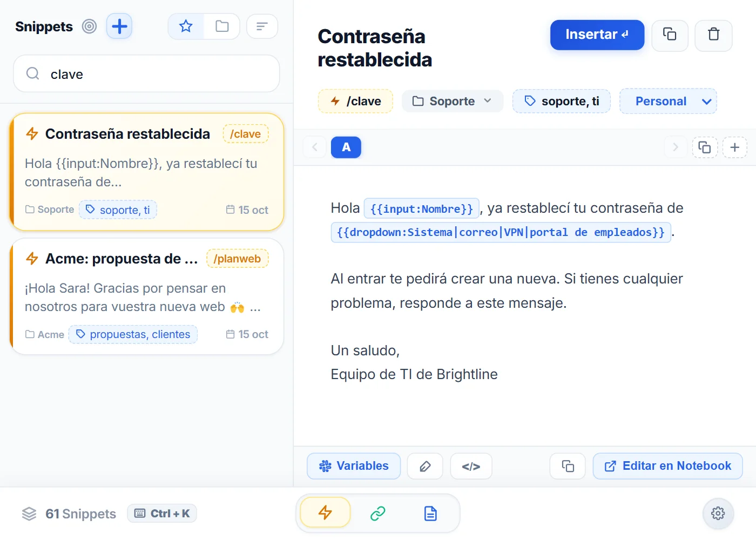Click the {{input:Nombre}} variable chip

pos(422,208)
